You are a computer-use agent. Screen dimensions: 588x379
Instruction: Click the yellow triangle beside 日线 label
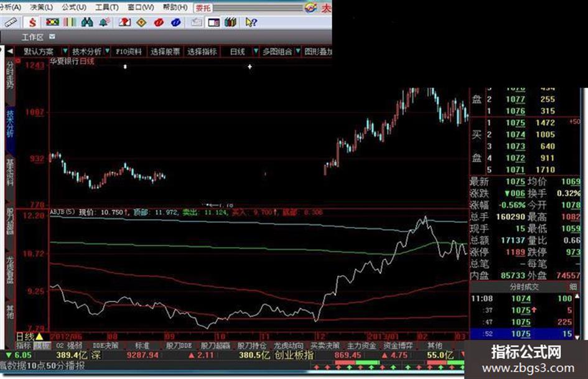pos(39,336)
